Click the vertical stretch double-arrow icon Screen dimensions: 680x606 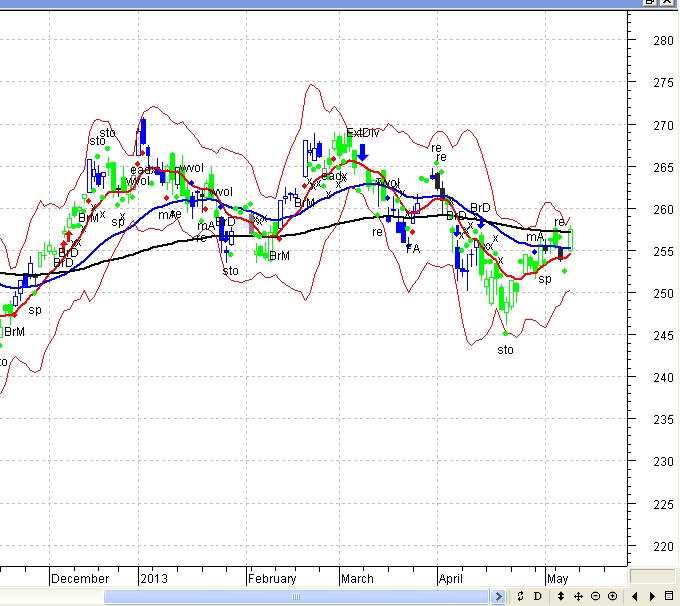pyautogui.click(x=561, y=596)
